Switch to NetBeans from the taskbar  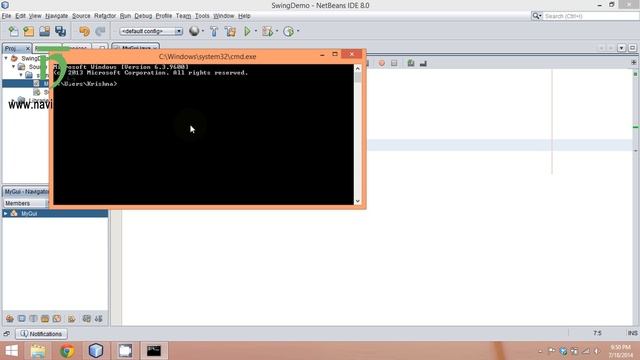96,351
